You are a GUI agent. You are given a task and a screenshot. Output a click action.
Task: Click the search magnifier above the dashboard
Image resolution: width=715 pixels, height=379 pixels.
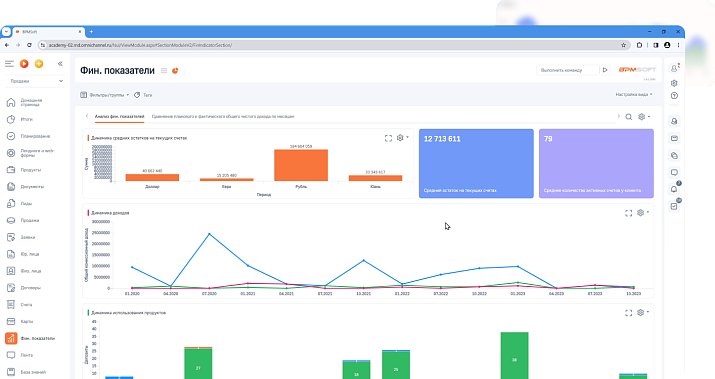click(628, 117)
